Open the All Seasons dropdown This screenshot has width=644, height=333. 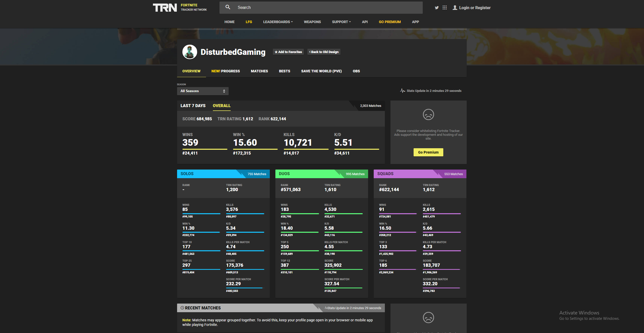click(x=202, y=91)
